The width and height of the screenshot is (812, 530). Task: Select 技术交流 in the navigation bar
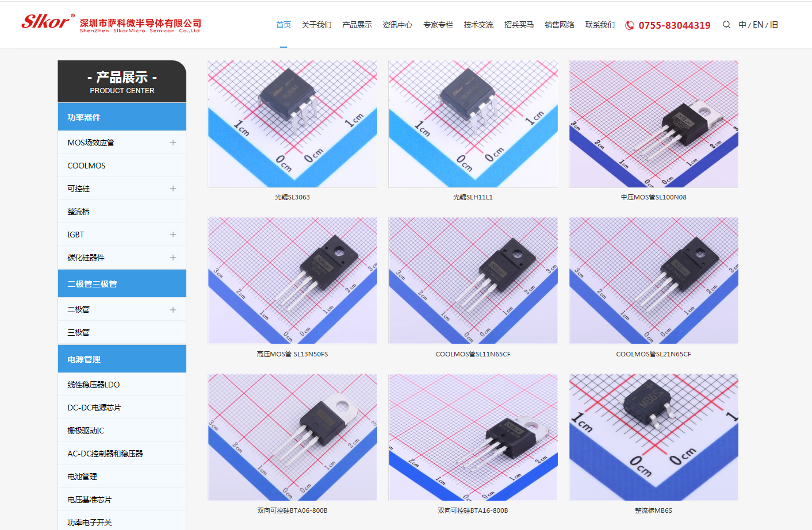(478, 25)
